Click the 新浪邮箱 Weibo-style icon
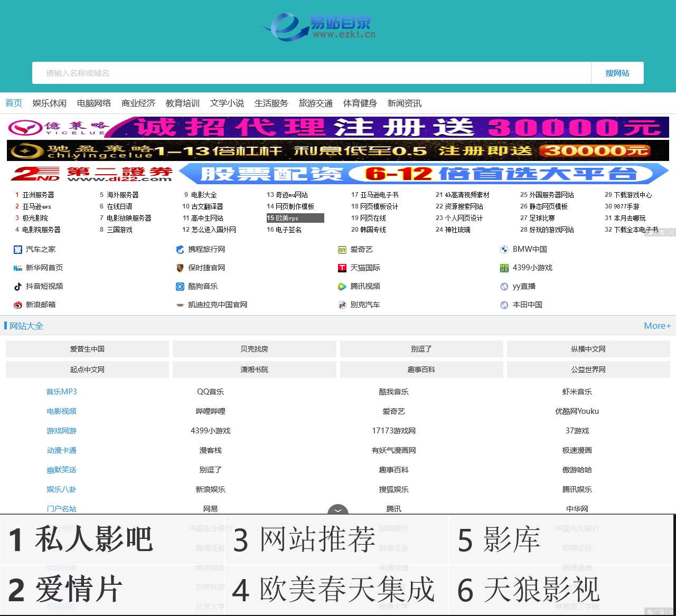The height and width of the screenshot is (616, 676). (x=18, y=305)
